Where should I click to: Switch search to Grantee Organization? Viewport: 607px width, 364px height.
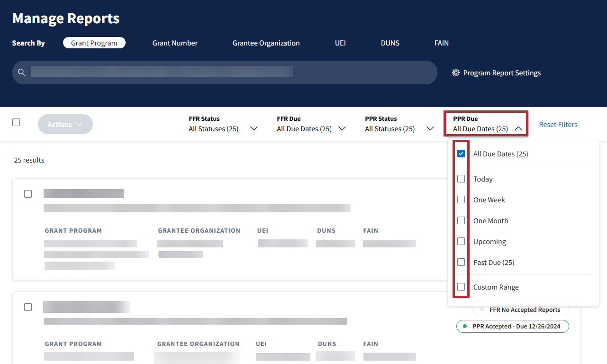click(266, 43)
